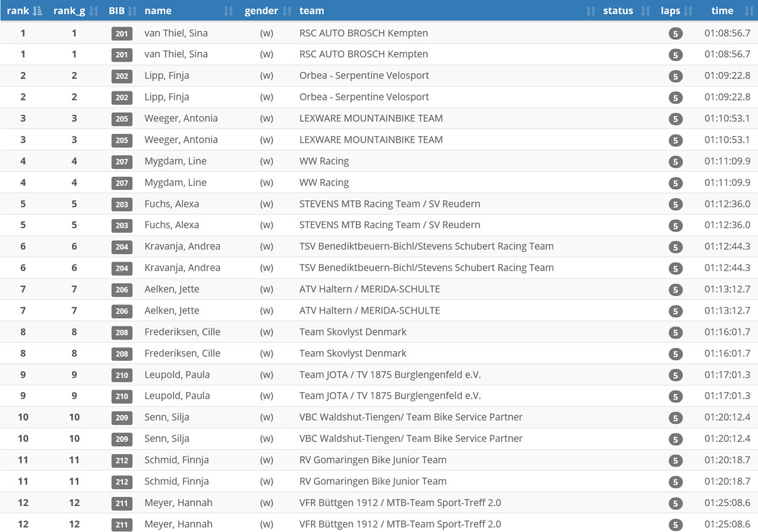Click the 'gender' column header label
Screen dimensions: 758x532
coord(261,11)
